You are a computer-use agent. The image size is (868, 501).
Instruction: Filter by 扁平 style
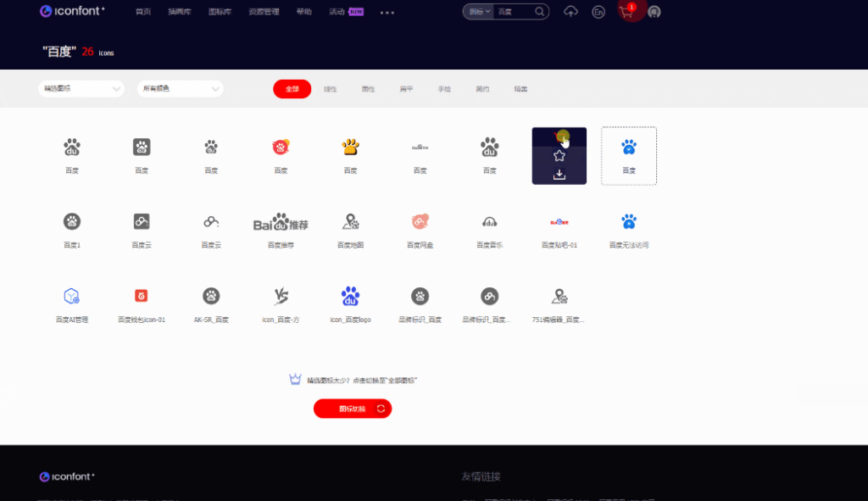[x=406, y=89]
